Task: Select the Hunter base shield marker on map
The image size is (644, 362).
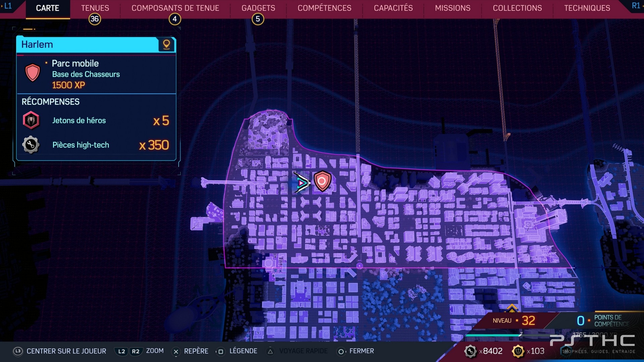Action: pyautogui.click(x=322, y=181)
